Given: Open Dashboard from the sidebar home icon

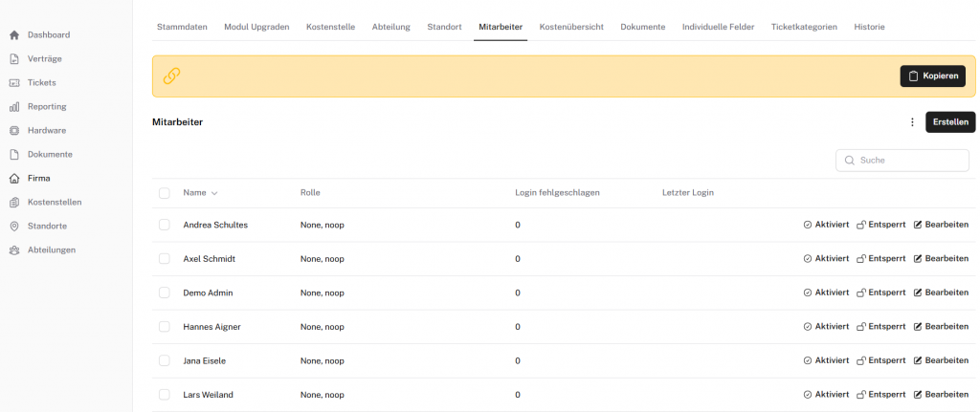Looking at the screenshot, I should pos(14,35).
